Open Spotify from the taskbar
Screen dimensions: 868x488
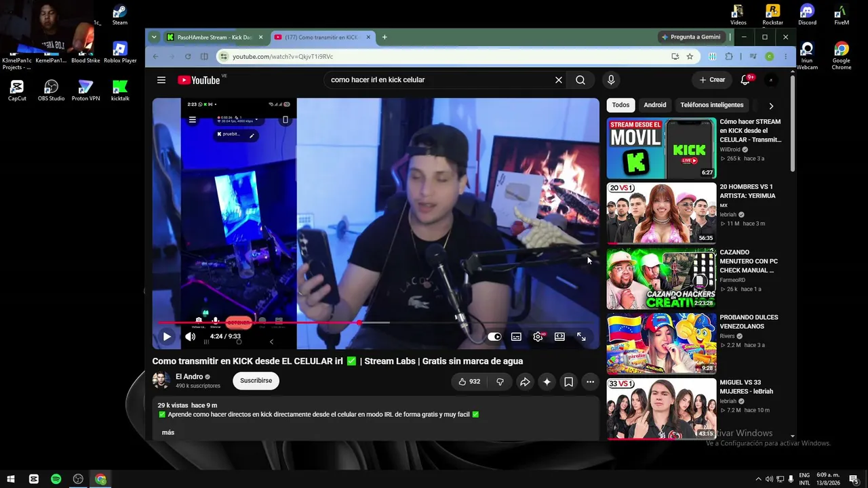tap(56, 479)
